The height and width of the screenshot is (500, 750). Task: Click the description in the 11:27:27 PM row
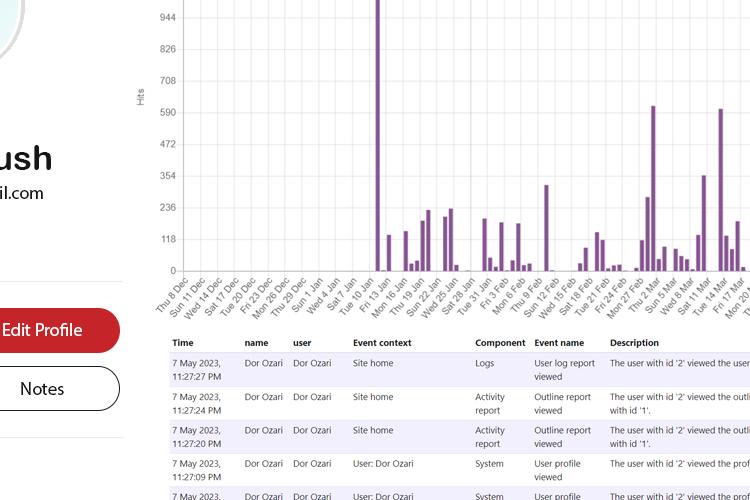680,363
